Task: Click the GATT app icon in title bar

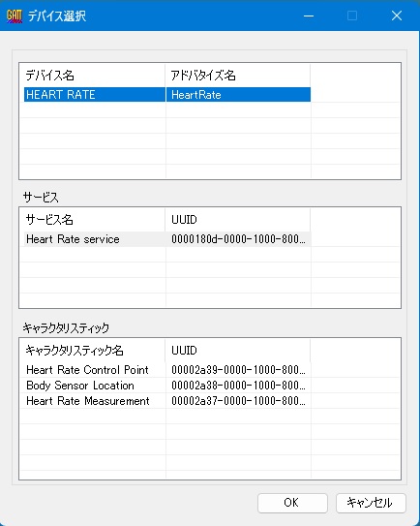Action: point(15,15)
